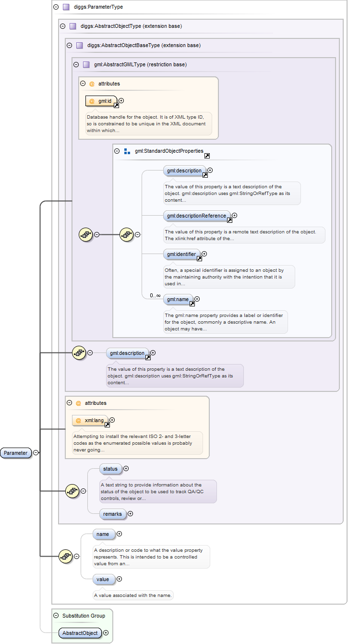The image size is (348, 644).
Task: Expand the gml:id attribute plus icon
Action: [121, 101]
